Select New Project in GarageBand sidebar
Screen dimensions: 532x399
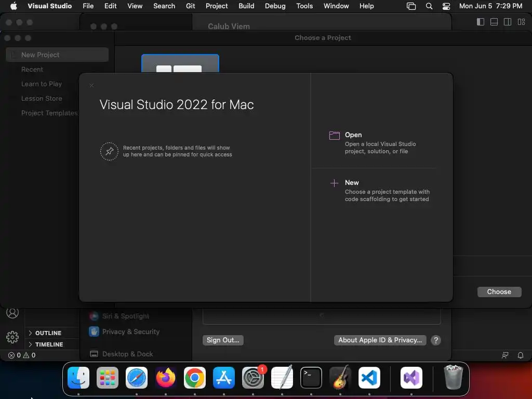[57, 55]
